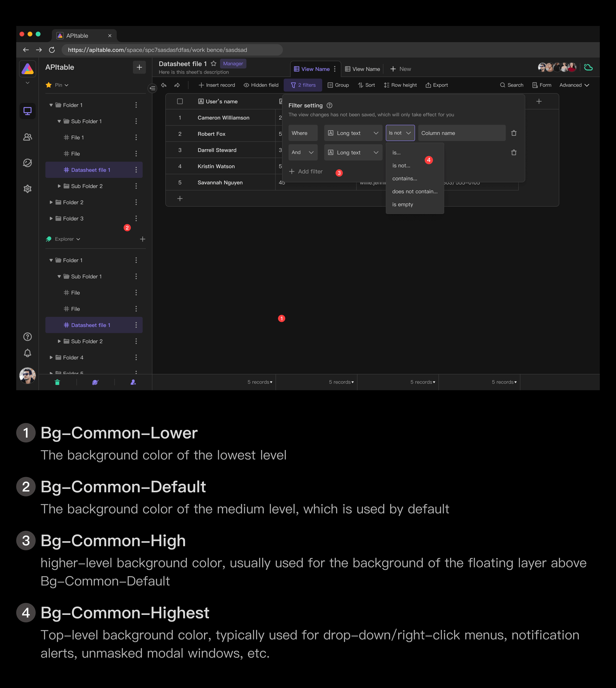Open Filter setting help icon
Image resolution: width=616 pixels, height=688 pixels.
point(329,105)
